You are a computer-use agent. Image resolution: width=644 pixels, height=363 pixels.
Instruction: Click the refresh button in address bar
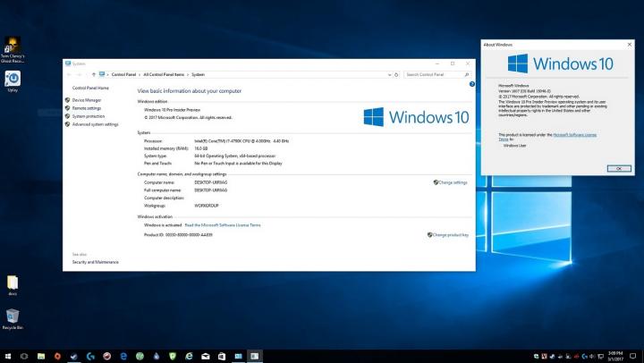[x=396, y=74]
